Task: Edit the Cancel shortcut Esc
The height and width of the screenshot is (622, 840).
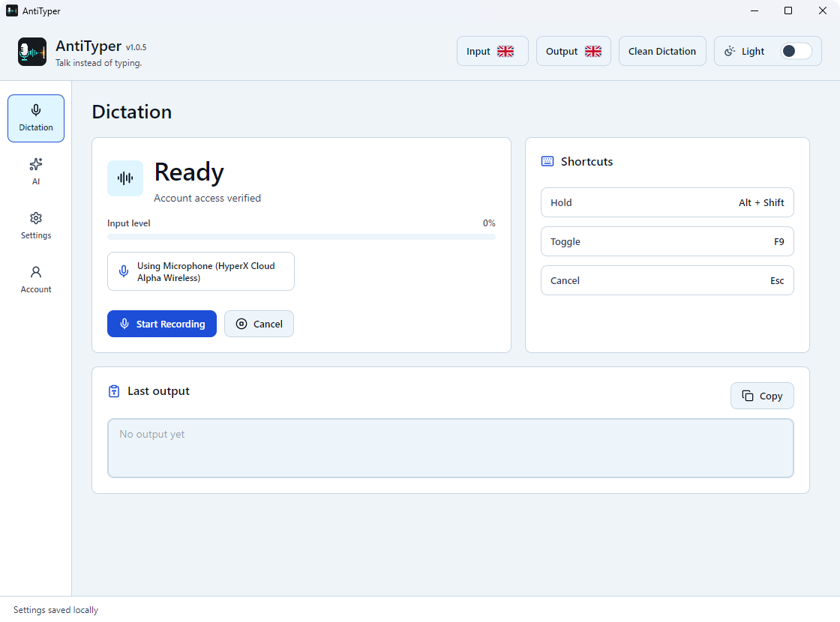Action: 667,280
